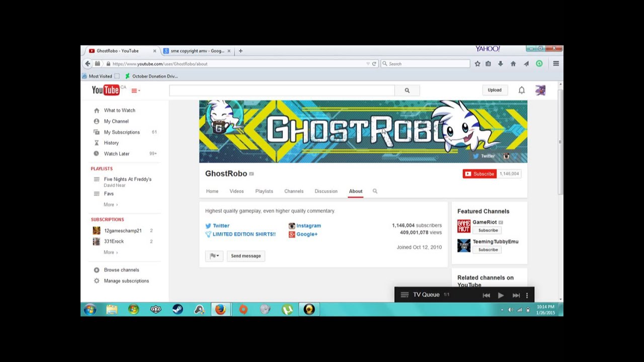This screenshot has width=644, height=362.
Task: Subscribe to TeemingTubbyEmu
Action: [x=488, y=249]
